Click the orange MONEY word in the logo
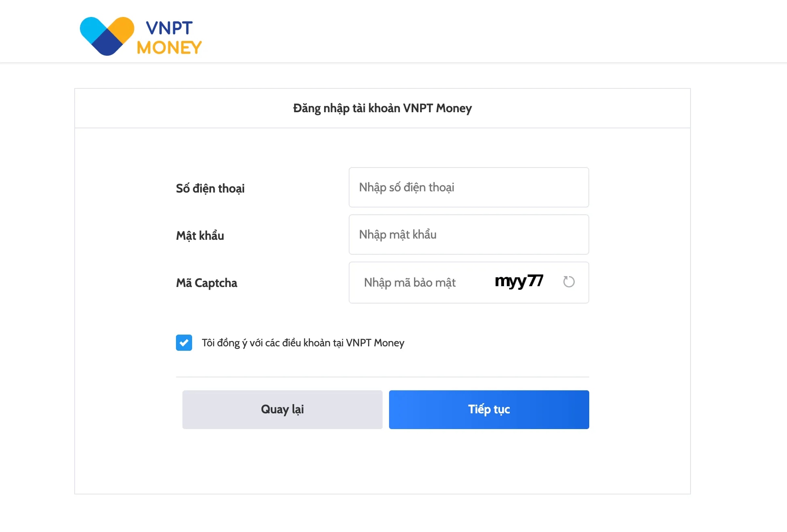The height and width of the screenshot is (532, 787). click(169, 48)
